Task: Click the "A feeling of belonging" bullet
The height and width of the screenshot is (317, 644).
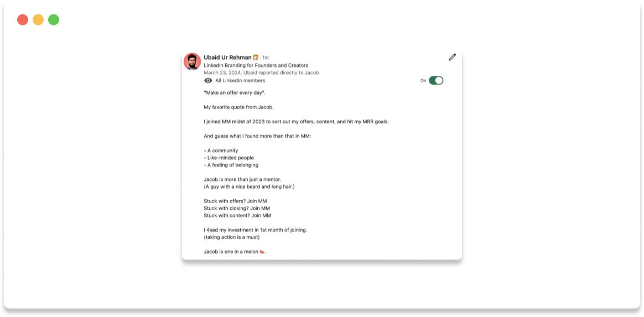Action: [231, 165]
